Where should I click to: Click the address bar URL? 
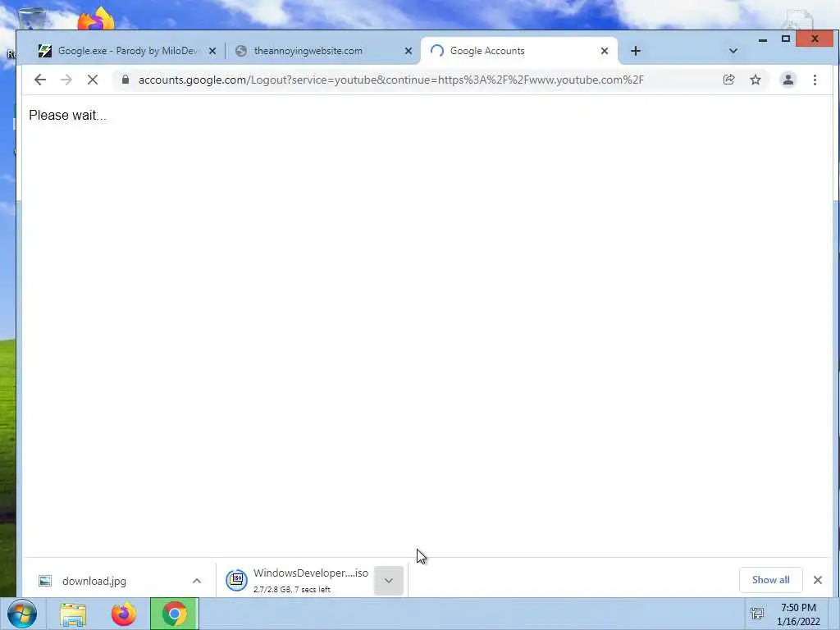point(391,80)
